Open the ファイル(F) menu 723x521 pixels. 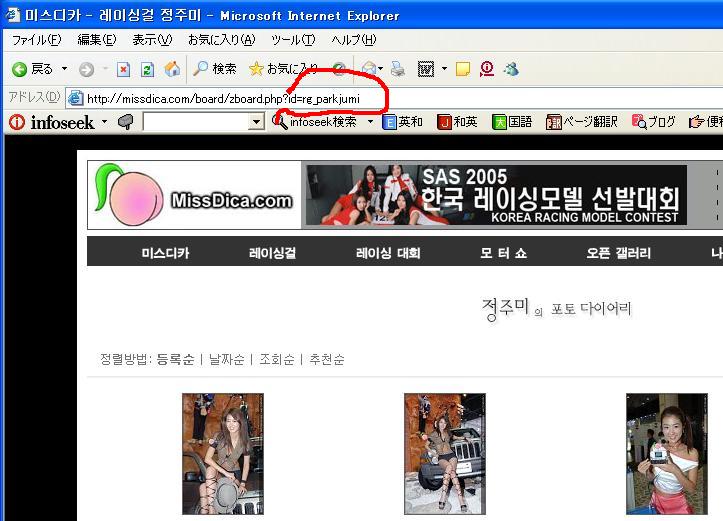(x=36, y=40)
